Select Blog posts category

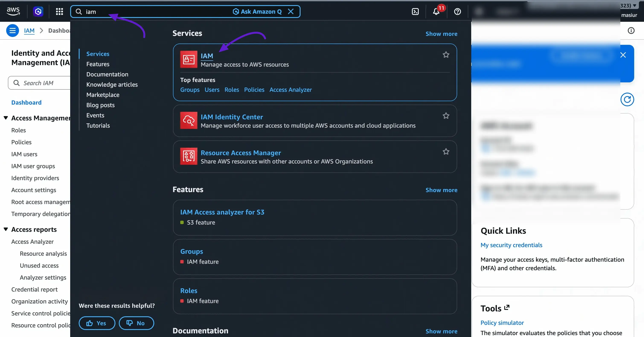click(x=100, y=105)
